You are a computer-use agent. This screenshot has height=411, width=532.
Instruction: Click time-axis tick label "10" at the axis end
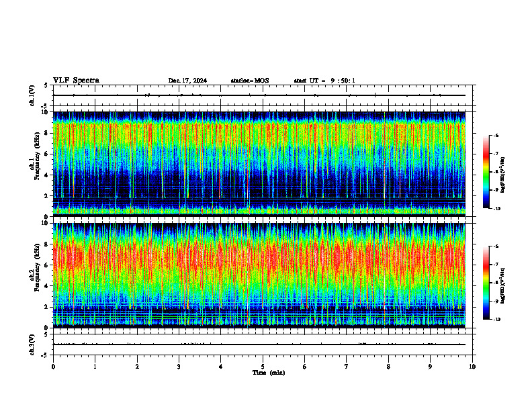pyautogui.click(x=472, y=367)
